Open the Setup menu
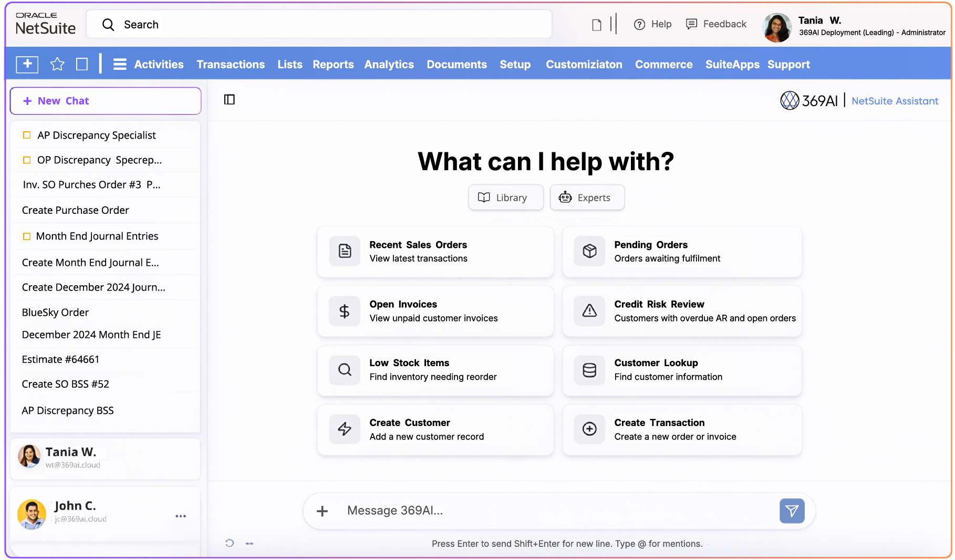 click(x=515, y=64)
